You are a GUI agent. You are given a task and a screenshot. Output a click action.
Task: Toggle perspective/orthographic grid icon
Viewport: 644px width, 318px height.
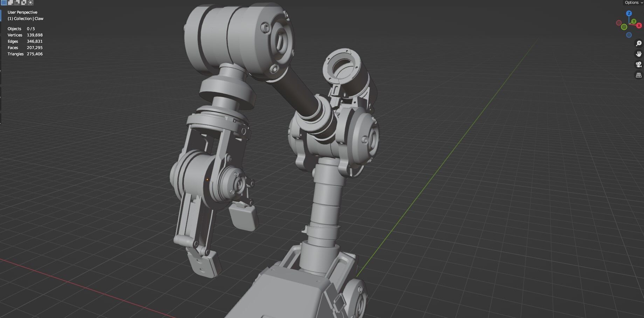[x=639, y=75]
